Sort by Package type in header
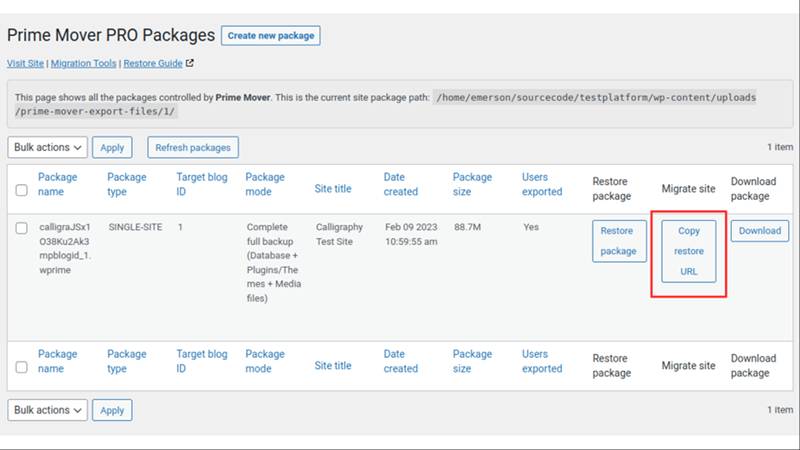The image size is (800, 450). (127, 184)
